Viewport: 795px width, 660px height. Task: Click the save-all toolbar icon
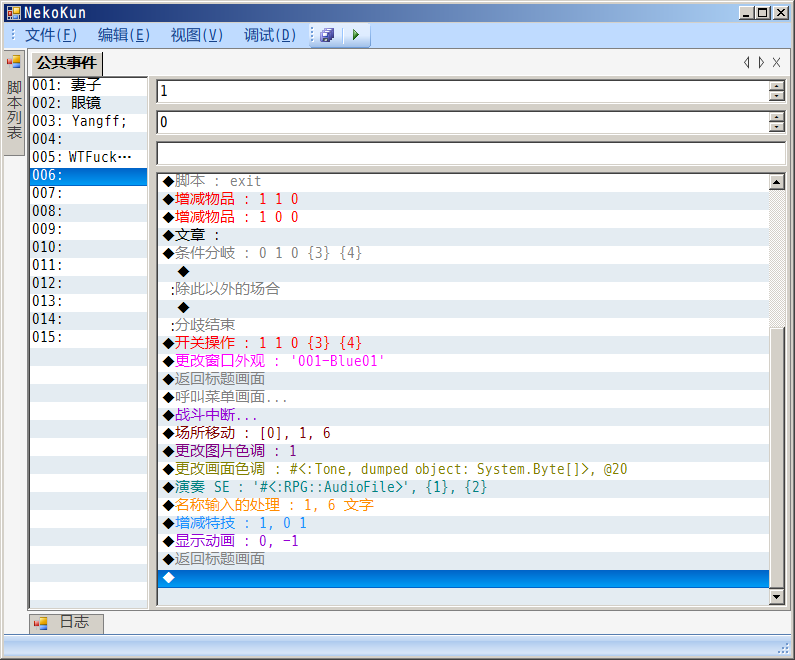point(327,35)
